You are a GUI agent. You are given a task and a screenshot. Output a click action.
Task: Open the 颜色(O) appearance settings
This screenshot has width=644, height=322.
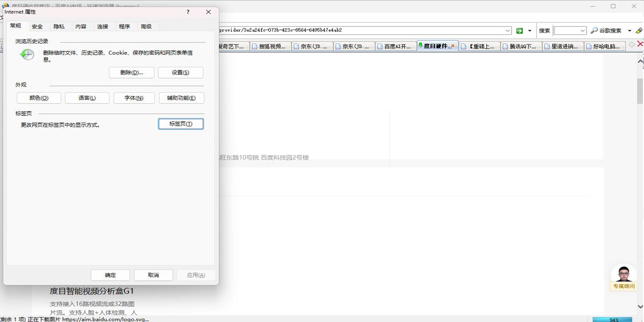click(x=39, y=98)
